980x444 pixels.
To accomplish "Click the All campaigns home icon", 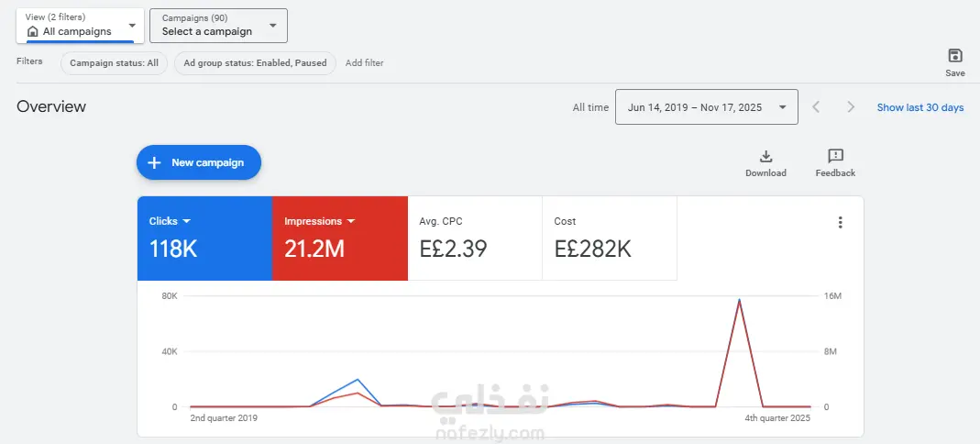I will (33, 31).
